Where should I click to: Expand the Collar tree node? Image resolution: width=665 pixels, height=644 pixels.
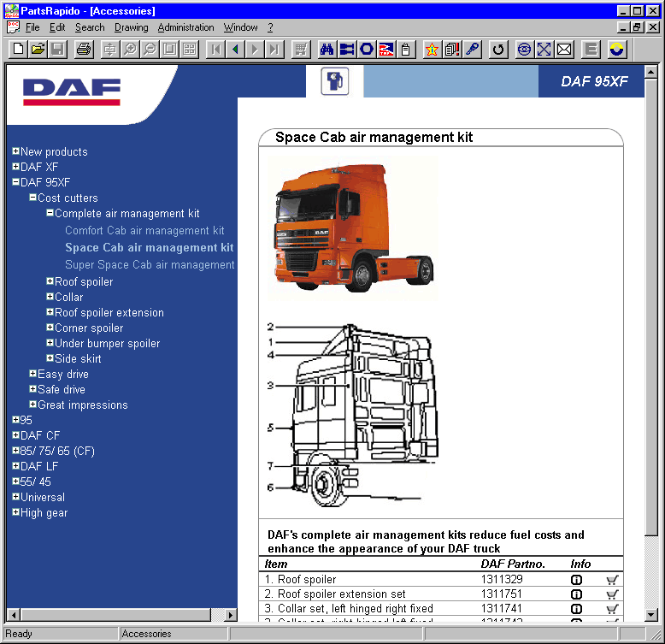tap(50, 297)
